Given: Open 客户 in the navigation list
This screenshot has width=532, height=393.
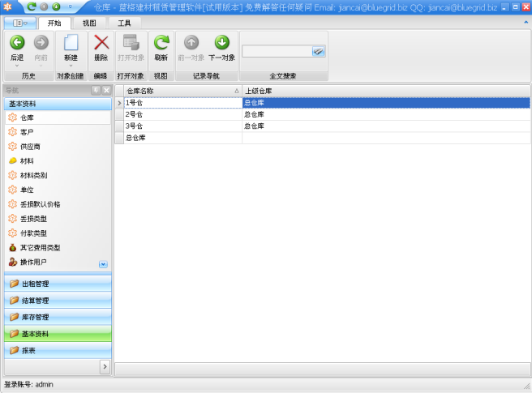Looking at the screenshot, I should [x=58, y=132].
